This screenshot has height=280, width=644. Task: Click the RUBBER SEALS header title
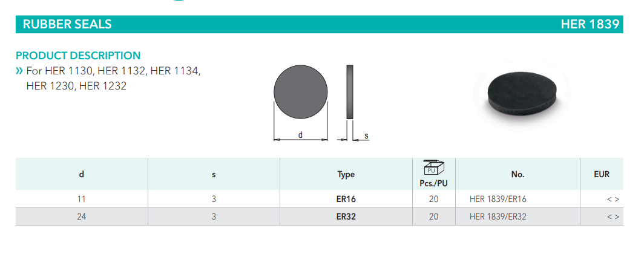click(67, 24)
